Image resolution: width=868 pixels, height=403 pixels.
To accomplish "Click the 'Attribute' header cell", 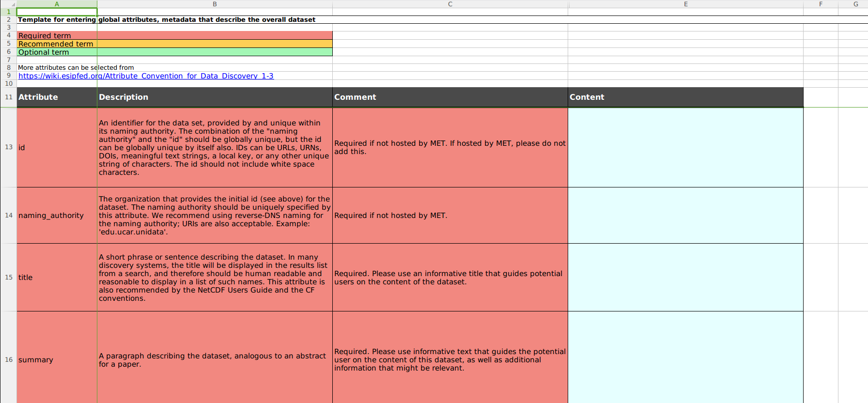I will 57,97.
